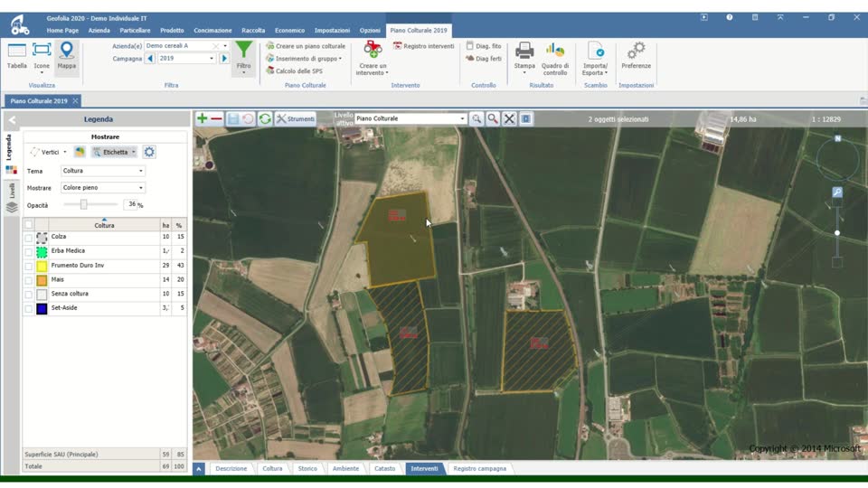Click the search magnifier on map toolbar

493,118
